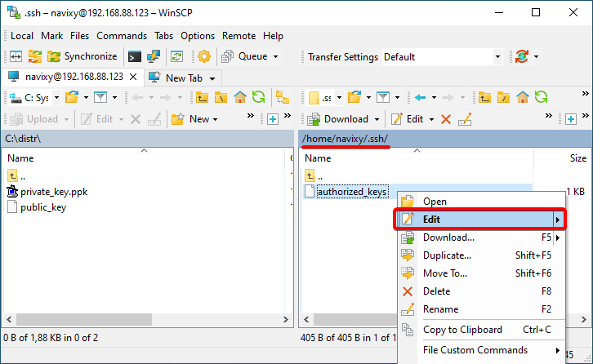The width and height of the screenshot is (593, 364).
Task: Open the Mark menu
Action: point(51,36)
